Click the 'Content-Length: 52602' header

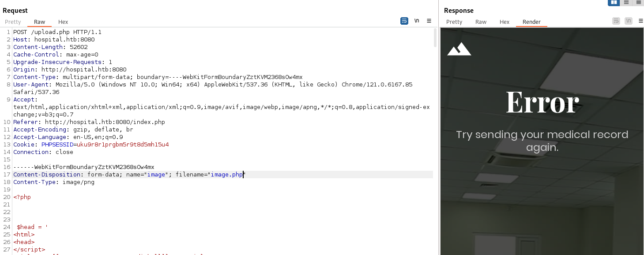coord(50,47)
